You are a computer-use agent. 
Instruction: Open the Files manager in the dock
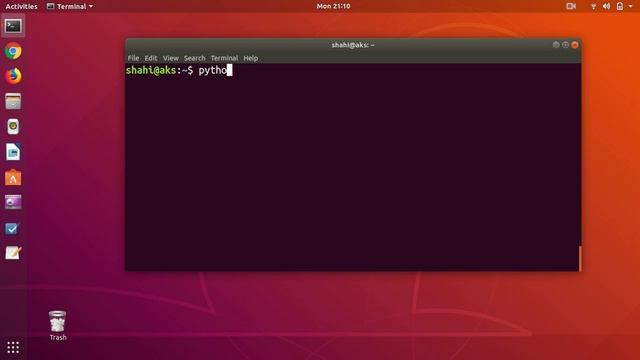pyautogui.click(x=13, y=101)
